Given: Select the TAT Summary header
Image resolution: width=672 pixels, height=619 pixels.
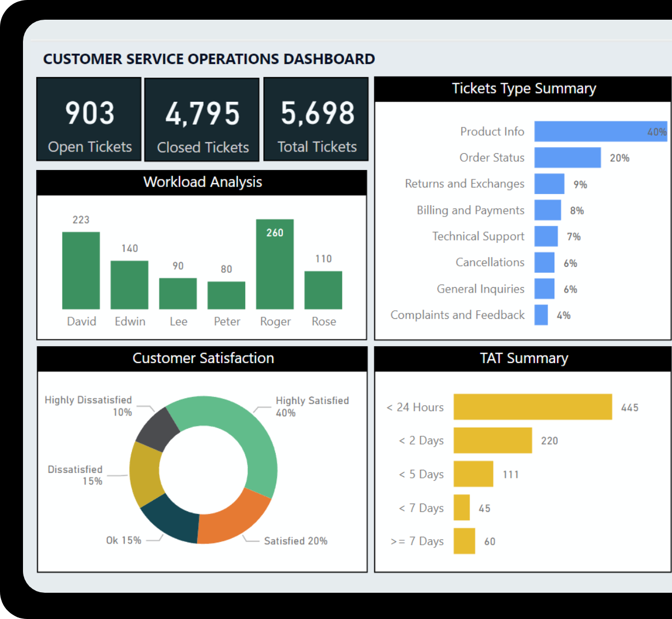Looking at the screenshot, I should [524, 358].
